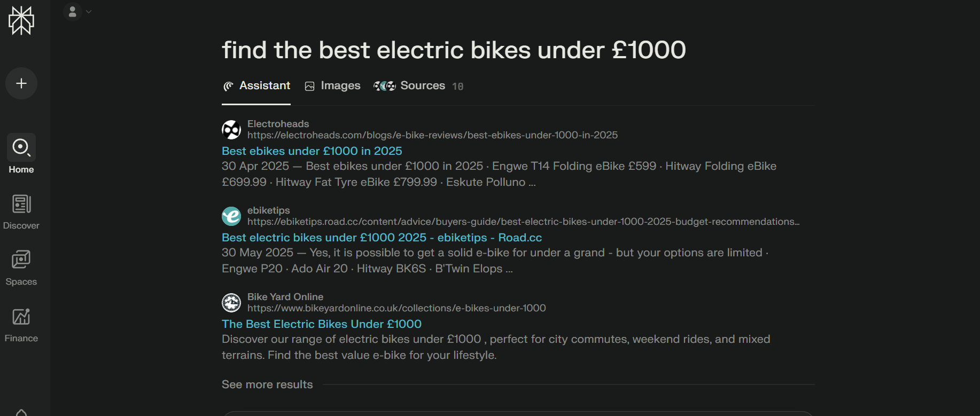Open 'The Best Electric Bikes Under £1000' link

tap(322, 324)
